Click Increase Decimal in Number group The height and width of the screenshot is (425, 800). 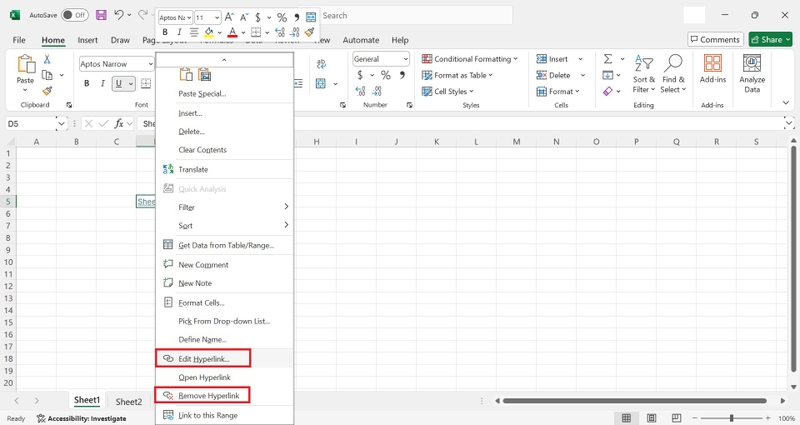pos(360,91)
